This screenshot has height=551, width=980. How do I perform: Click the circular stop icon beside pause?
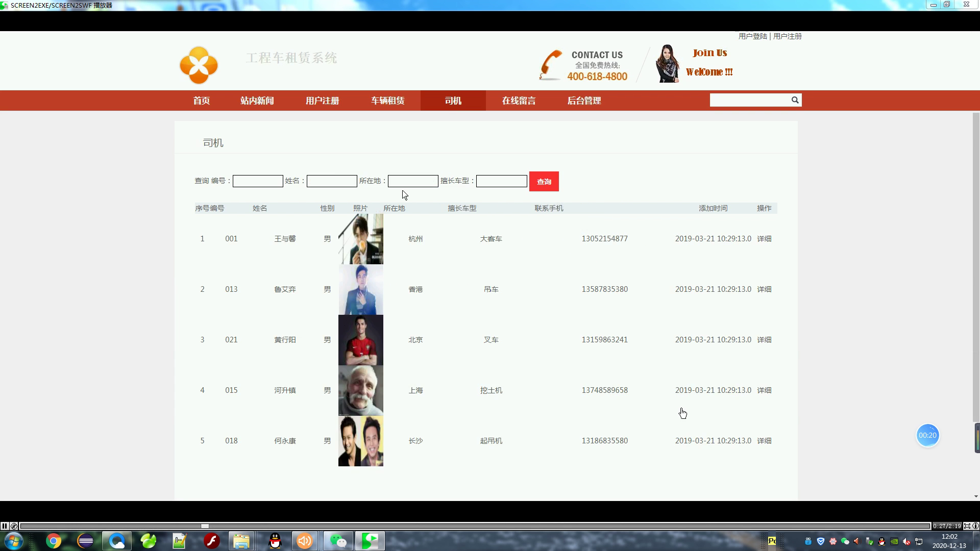(x=14, y=526)
